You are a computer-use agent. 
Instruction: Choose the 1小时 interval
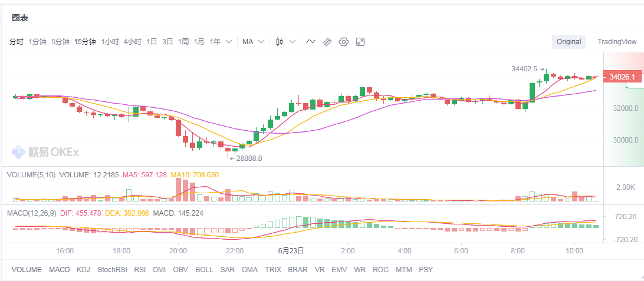[x=110, y=42]
